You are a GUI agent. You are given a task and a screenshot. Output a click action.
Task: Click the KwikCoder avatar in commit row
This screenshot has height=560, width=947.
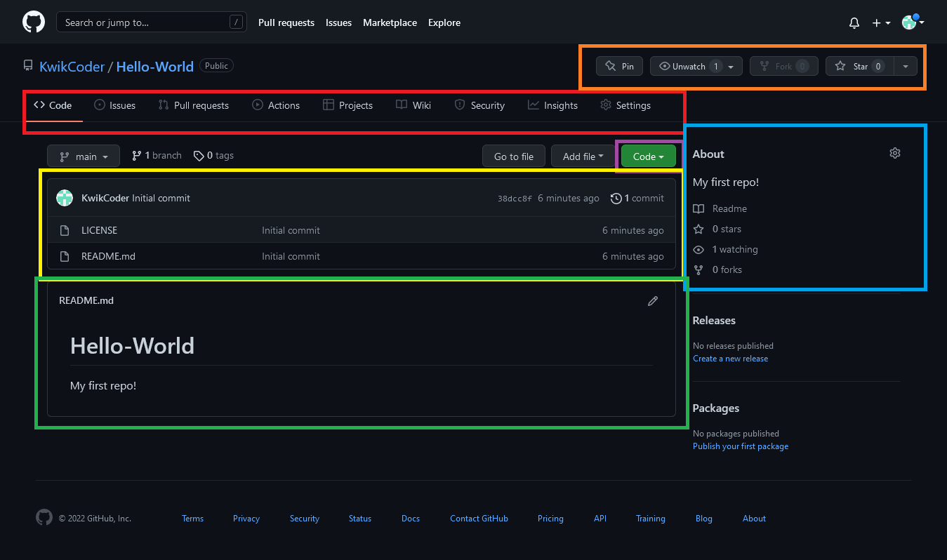pyautogui.click(x=65, y=198)
